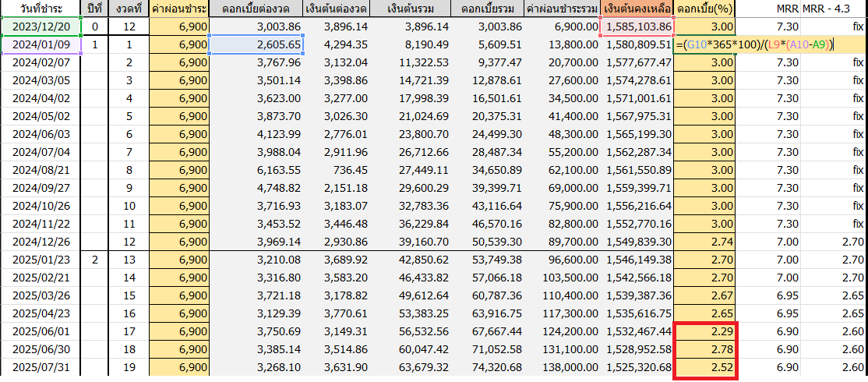Image resolution: width=868 pixels, height=382 pixels.
Task: Click the ค่าผ่อนชำระรวม column header
Action: point(563,9)
